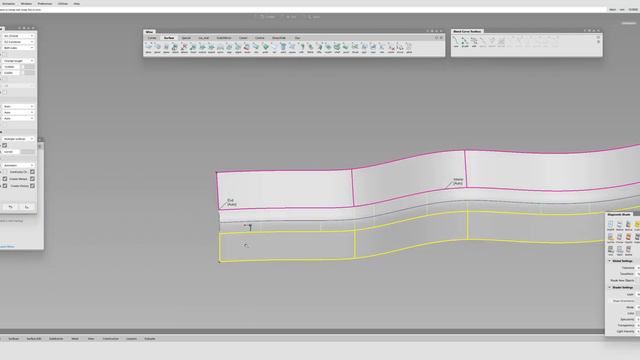This screenshot has height=360, width=640.
Task: Open the Locators bottom palette tab
Action: pos(131,339)
